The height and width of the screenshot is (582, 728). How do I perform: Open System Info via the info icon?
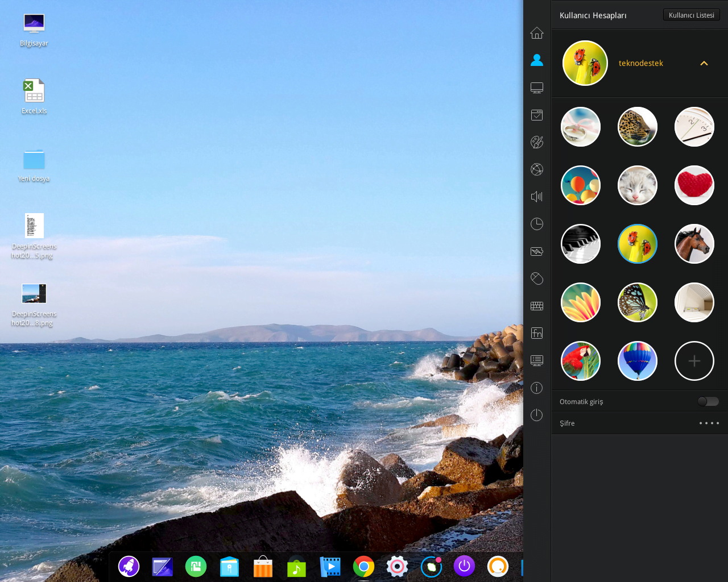point(537,387)
